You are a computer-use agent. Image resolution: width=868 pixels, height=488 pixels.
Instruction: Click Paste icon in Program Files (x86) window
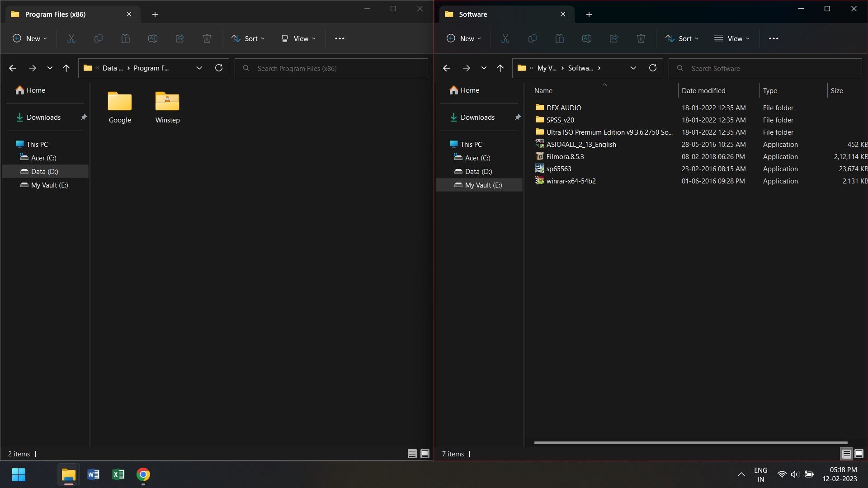(x=126, y=39)
